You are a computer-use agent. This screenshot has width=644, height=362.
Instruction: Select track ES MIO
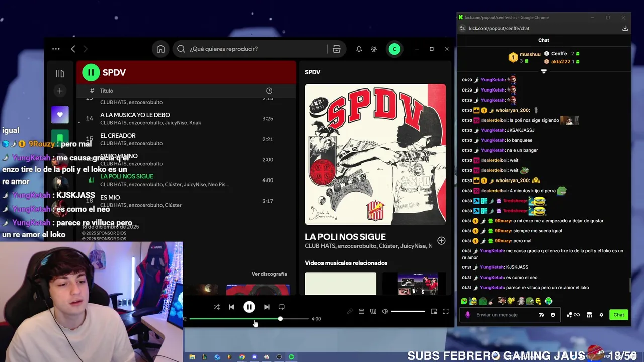(x=186, y=201)
